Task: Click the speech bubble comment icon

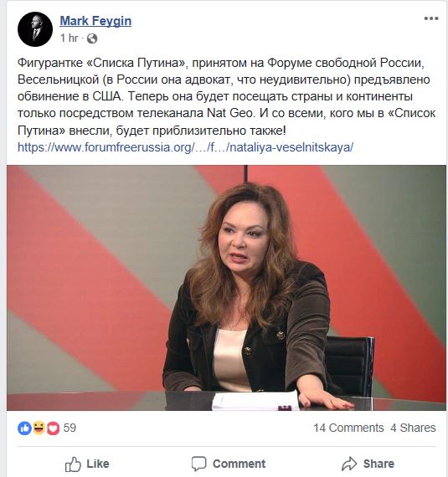Action: 198,464
